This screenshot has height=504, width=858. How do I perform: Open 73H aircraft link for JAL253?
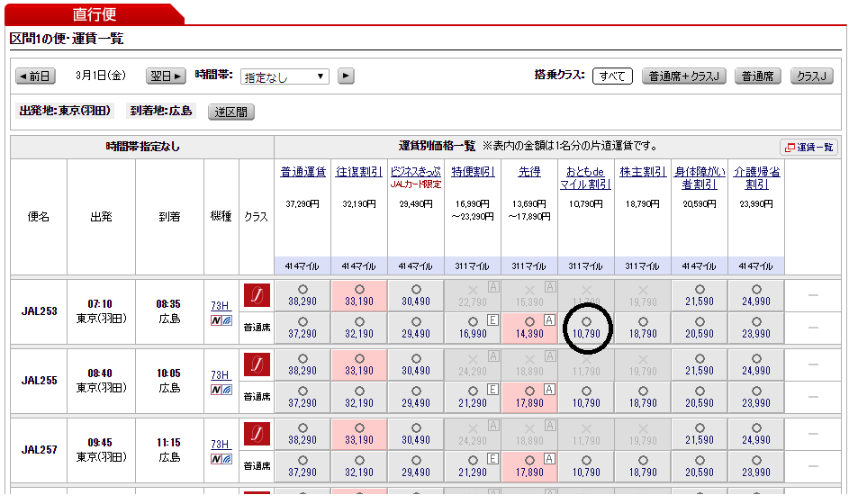pos(220,306)
